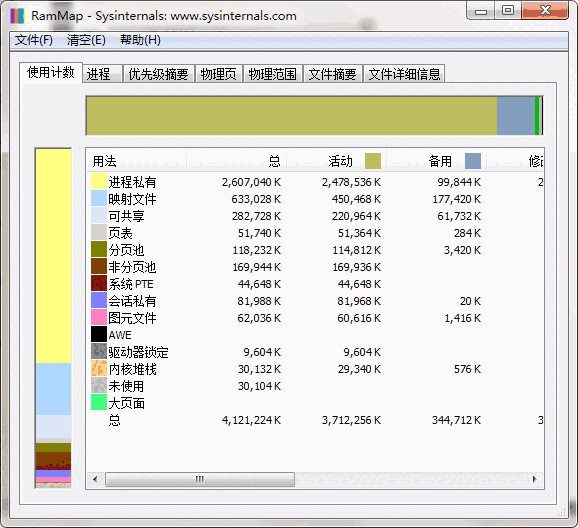578x528 pixels.
Task: Click the blue standby segment of memory bar
Action: point(516,116)
